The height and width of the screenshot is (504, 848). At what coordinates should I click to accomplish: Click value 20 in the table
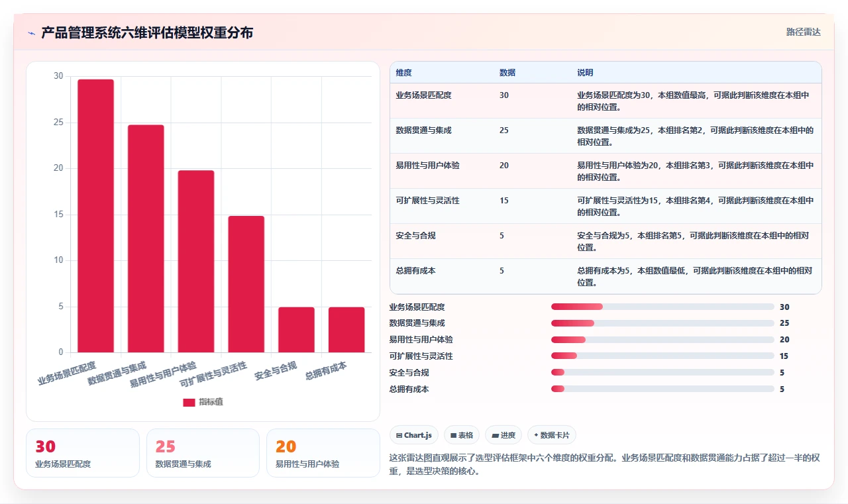(504, 166)
